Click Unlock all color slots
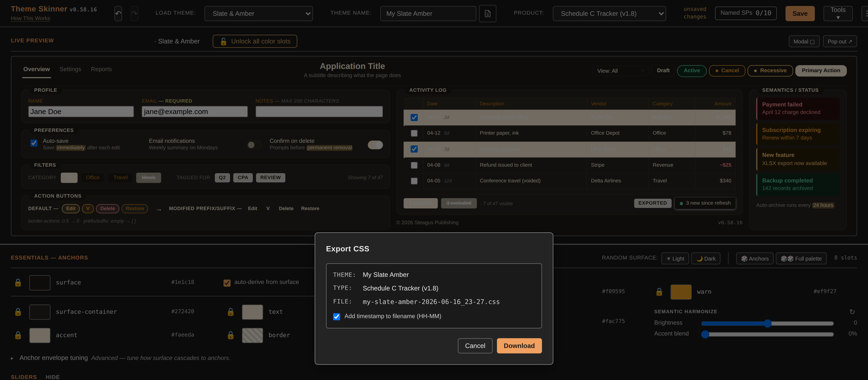 click(x=255, y=42)
